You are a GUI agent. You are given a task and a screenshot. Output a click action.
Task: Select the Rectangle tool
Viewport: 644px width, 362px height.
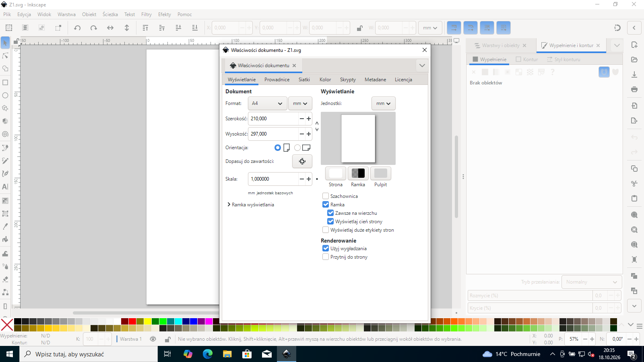coord(5,82)
